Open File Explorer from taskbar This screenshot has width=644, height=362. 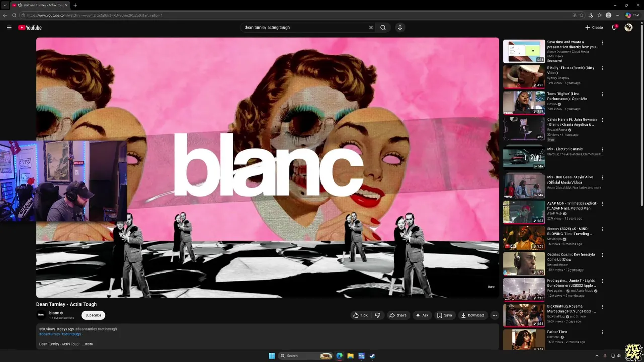click(350, 356)
